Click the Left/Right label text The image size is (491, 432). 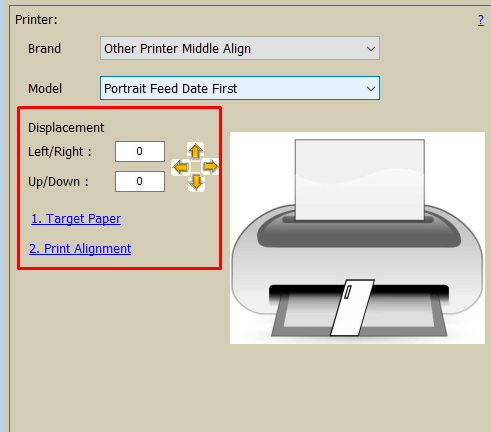pos(60,152)
